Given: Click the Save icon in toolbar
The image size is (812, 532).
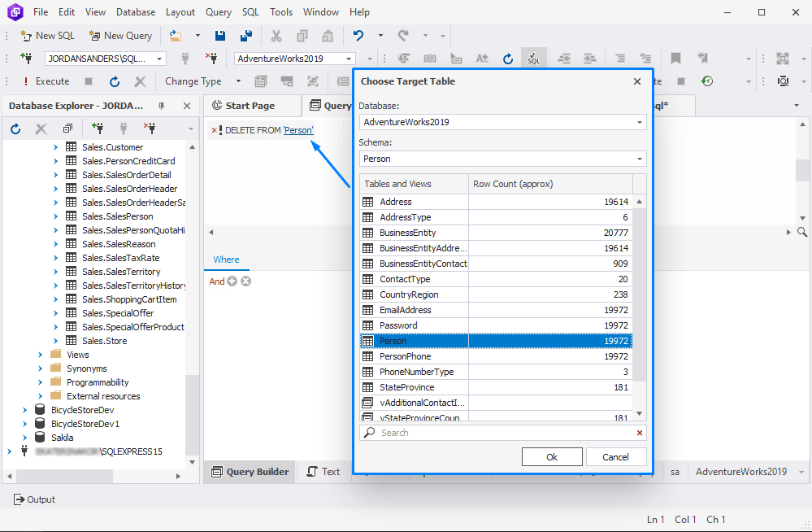Looking at the screenshot, I should [x=220, y=36].
